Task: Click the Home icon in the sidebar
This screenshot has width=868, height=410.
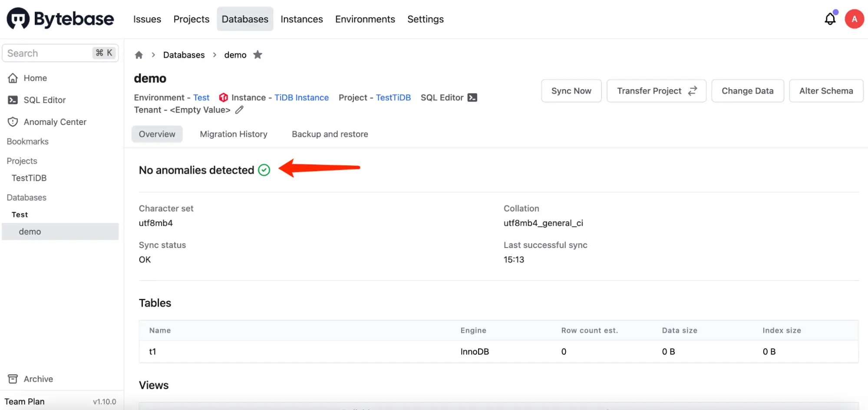Action: (x=13, y=78)
